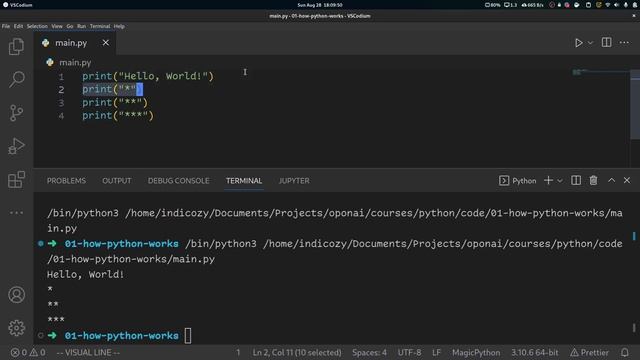Open the Selection menu

click(37, 26)
